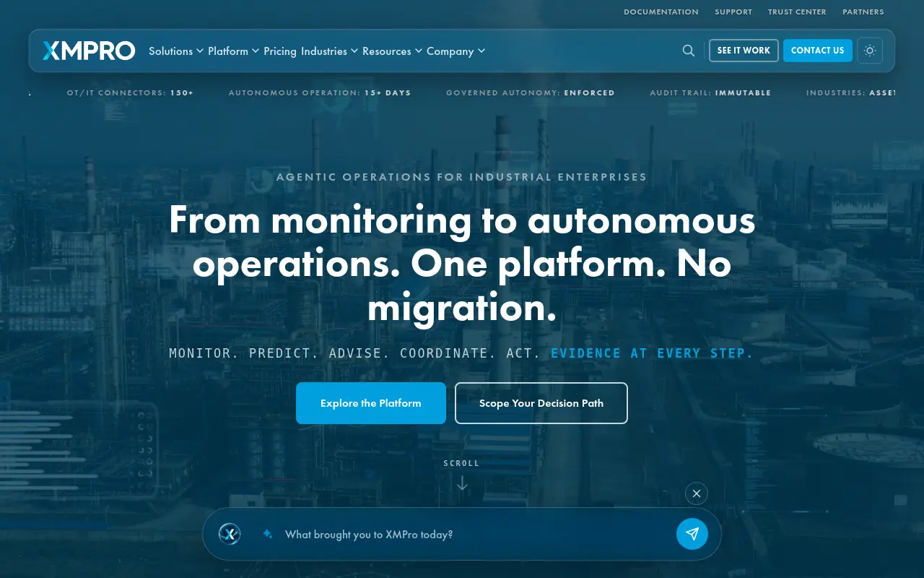The width and height of the screenshot is (924, 578).
Task: Click the Contact Us button
Action: tap(818, 51)
